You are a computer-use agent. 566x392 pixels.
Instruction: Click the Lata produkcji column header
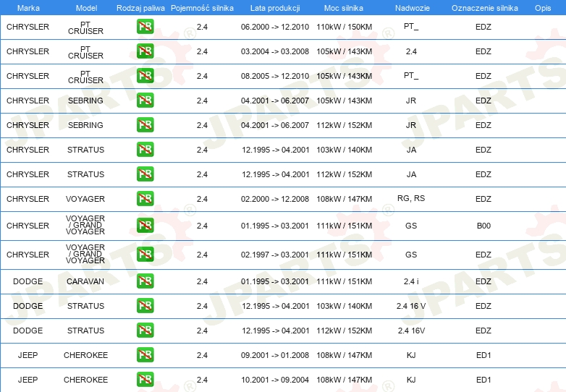(275, 8)
